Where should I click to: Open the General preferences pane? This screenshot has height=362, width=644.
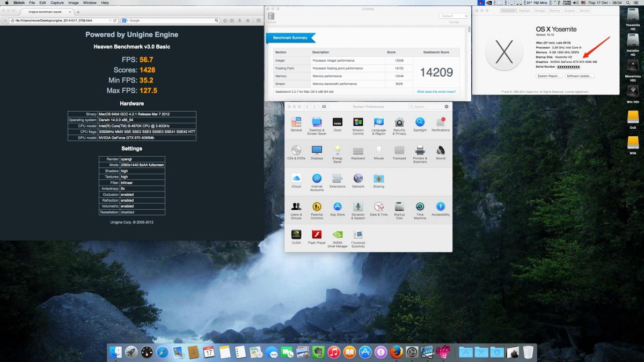click(296, 124)
